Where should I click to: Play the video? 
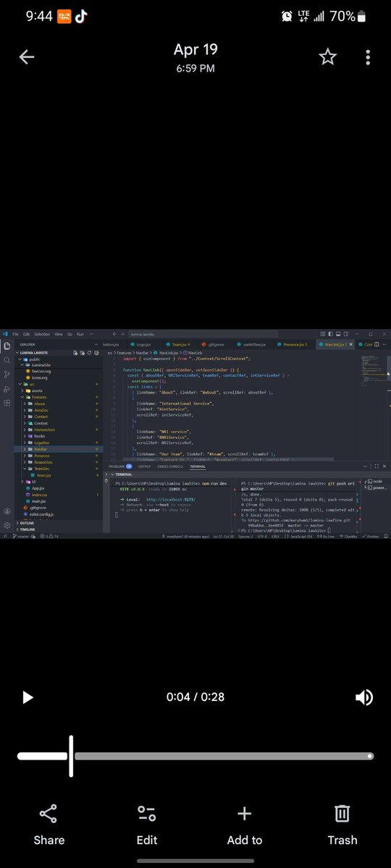pyautogui.click(x=28, y=697)
